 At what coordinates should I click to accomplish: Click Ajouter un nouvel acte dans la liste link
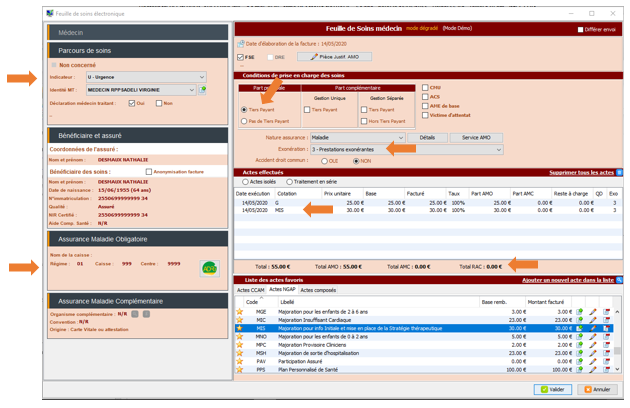pyautogui.click(x=568, y=280)
